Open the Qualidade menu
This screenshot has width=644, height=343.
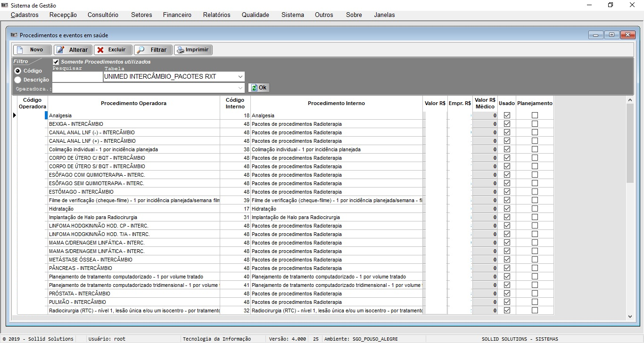(x=256, y=15)
